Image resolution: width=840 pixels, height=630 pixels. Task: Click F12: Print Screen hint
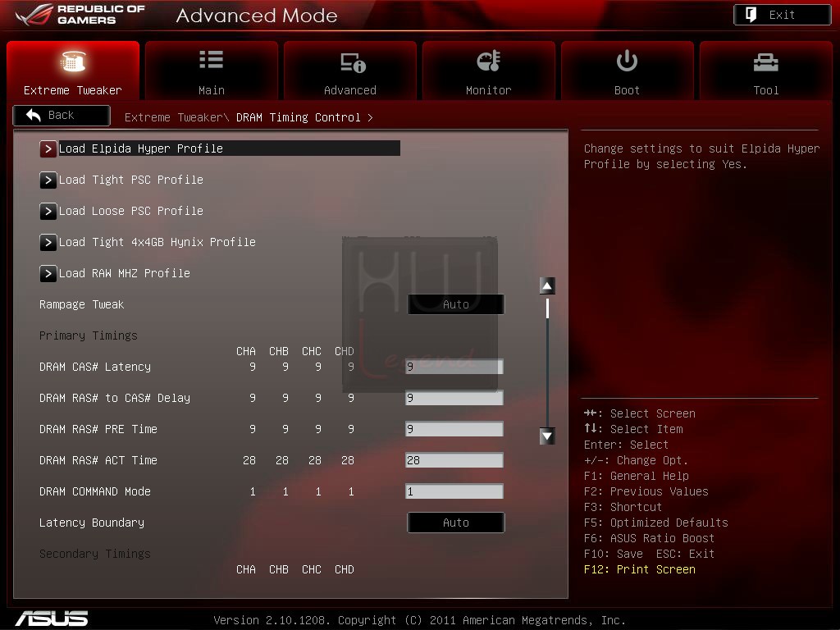pos(640,569)
